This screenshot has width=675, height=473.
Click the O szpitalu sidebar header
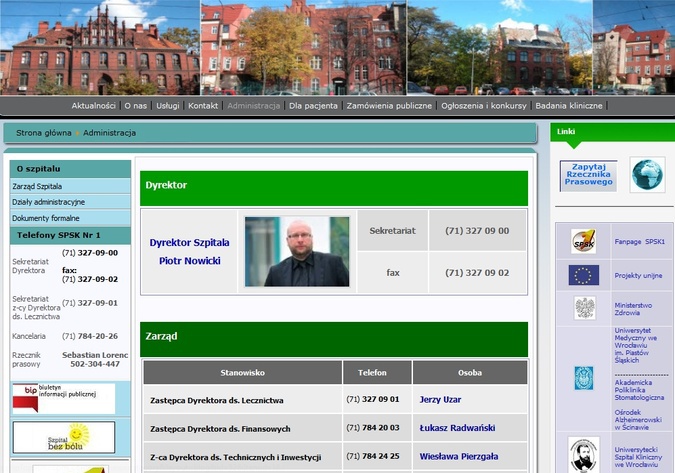(70, 169)
